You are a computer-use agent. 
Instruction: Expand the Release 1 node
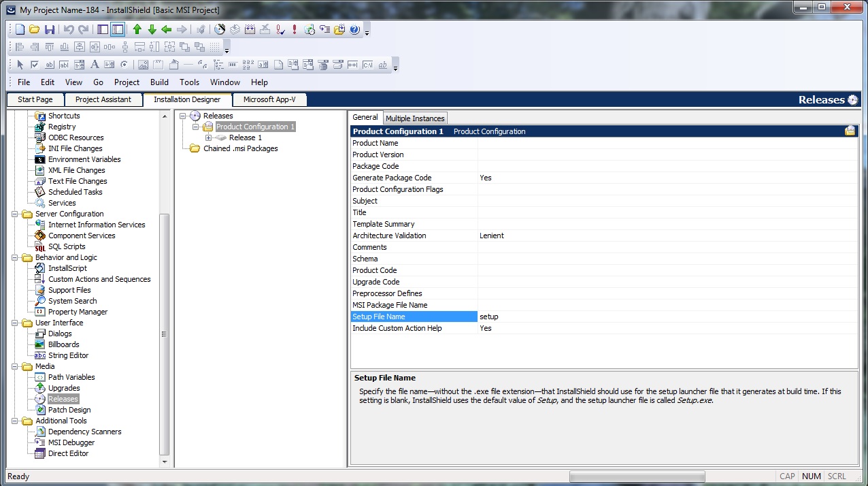pyautogui.click(x=209, y=137)
